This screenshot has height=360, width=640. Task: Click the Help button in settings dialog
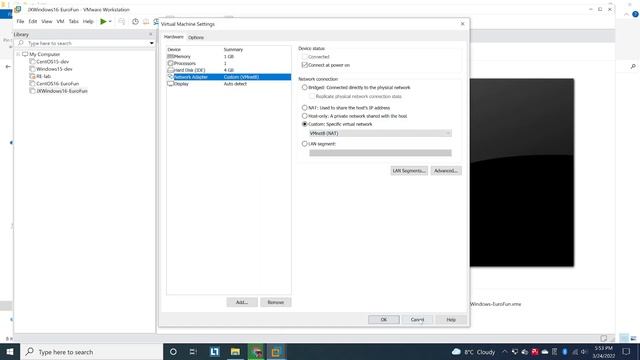coord(451,320)
